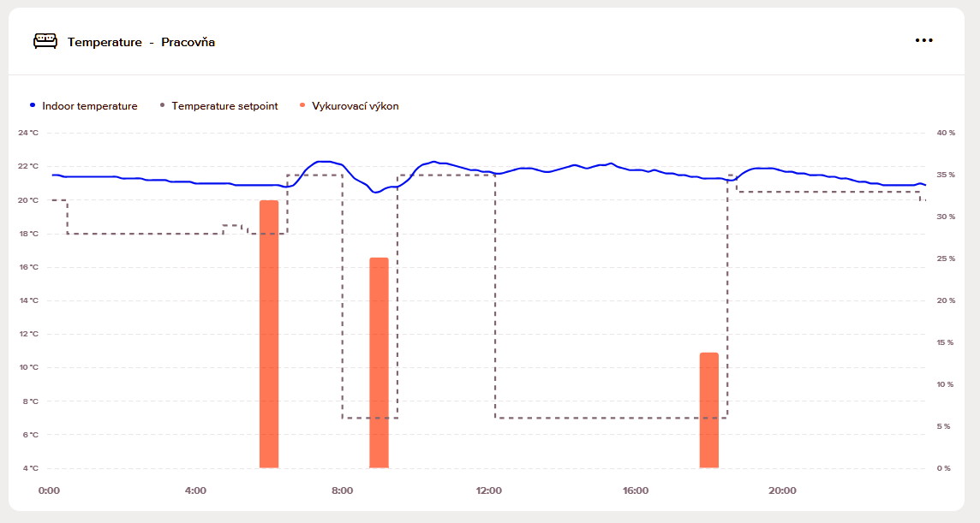Toggle the Vykurovací výkon series label

[356, 106]
